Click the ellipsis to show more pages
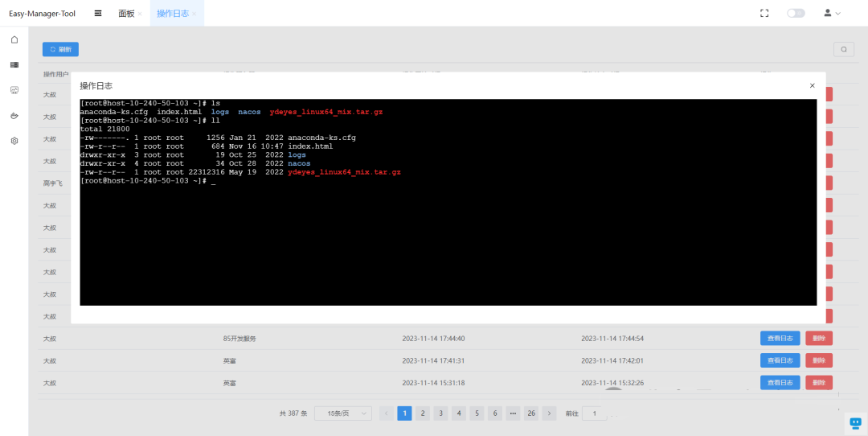 click(513, 413)
